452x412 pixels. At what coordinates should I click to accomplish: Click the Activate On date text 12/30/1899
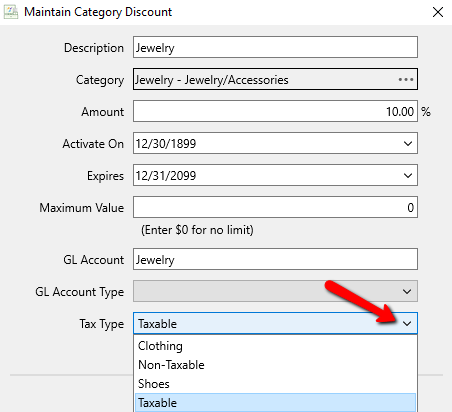(x=166, y=144)
